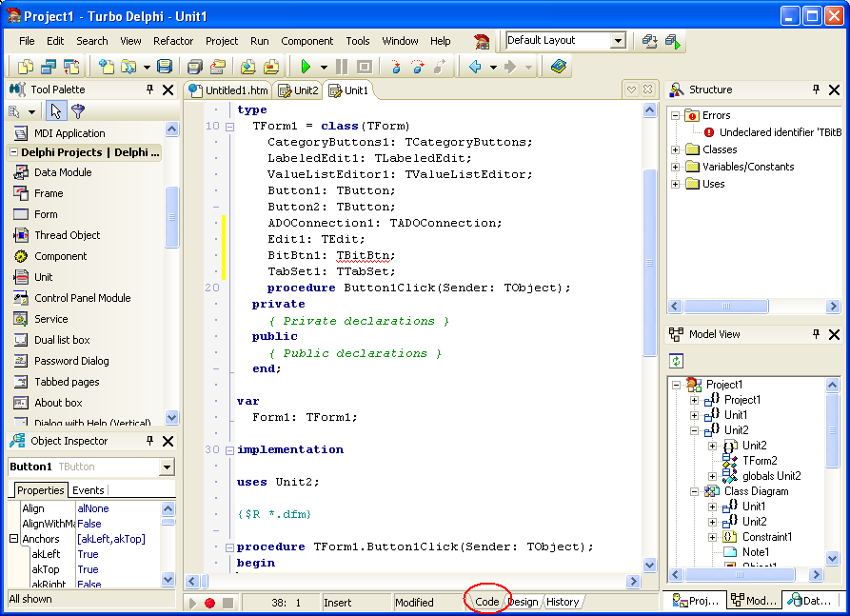This screenshot has height=616, width=850.
Task: Open Button1 component selector dropdown
Action: point(167,467)
